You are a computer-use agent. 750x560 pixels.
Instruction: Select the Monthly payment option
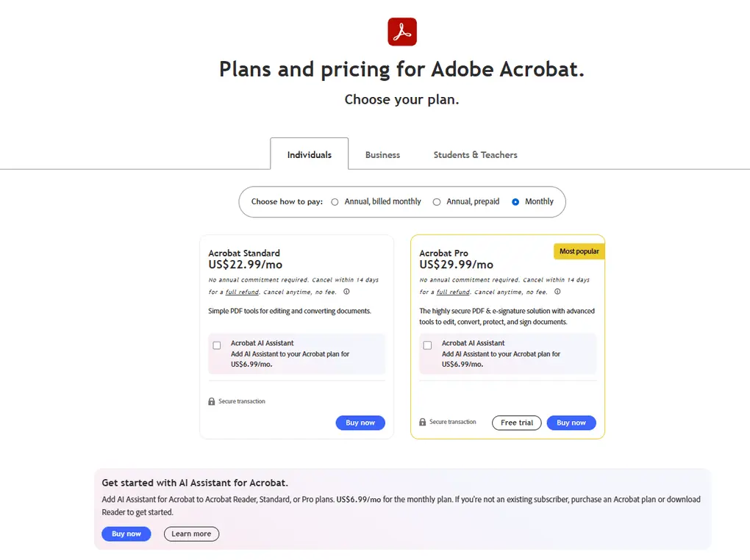tap(518, 201)
